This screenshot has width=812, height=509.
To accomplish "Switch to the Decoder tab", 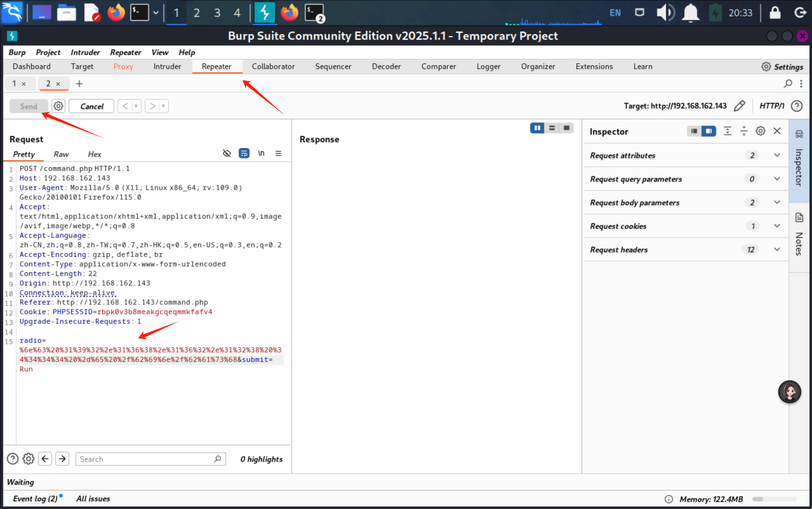I will 386,66.
